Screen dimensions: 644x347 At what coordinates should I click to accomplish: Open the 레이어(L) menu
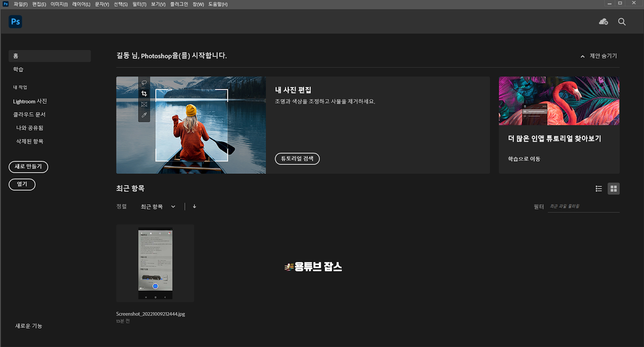[x=81, y=4]
